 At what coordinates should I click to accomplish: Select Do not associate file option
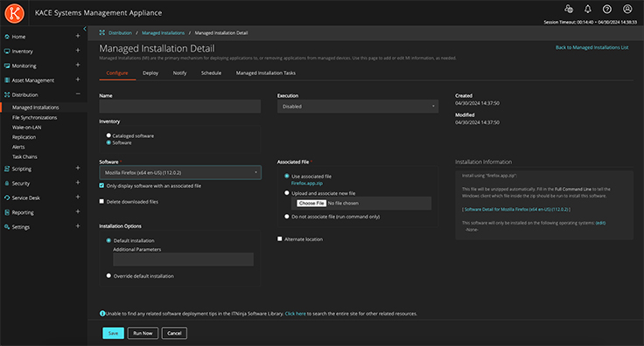coord(287,217)
